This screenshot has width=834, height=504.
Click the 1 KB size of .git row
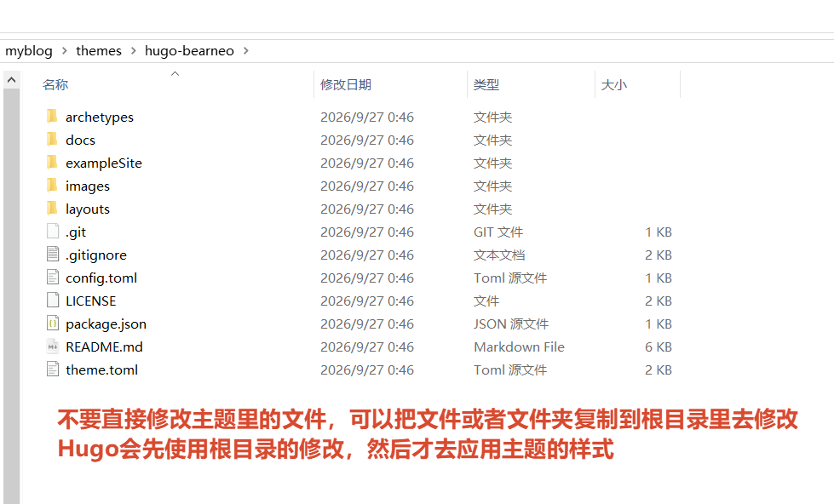(x=659, y=232)
